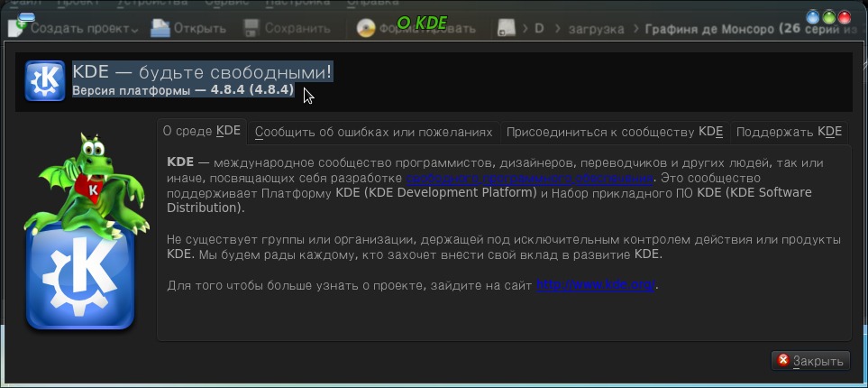Click the large KDE logo cube under dragon
Image resolution: width=868 pixels, height=388 pixels.
[x=80, y=277]
